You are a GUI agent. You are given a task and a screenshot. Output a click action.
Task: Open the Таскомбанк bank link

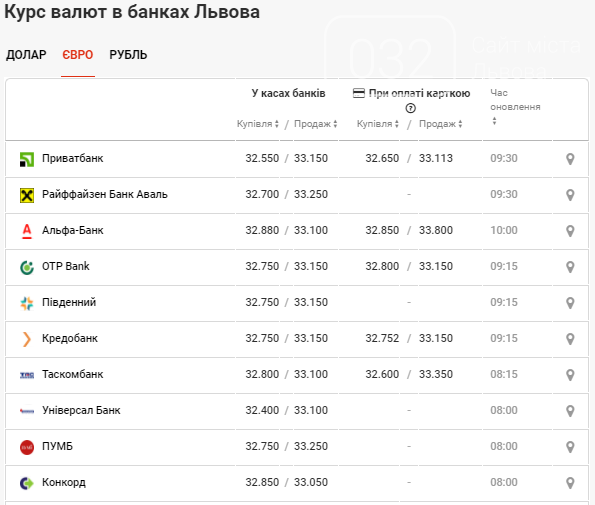pos(72,374)
